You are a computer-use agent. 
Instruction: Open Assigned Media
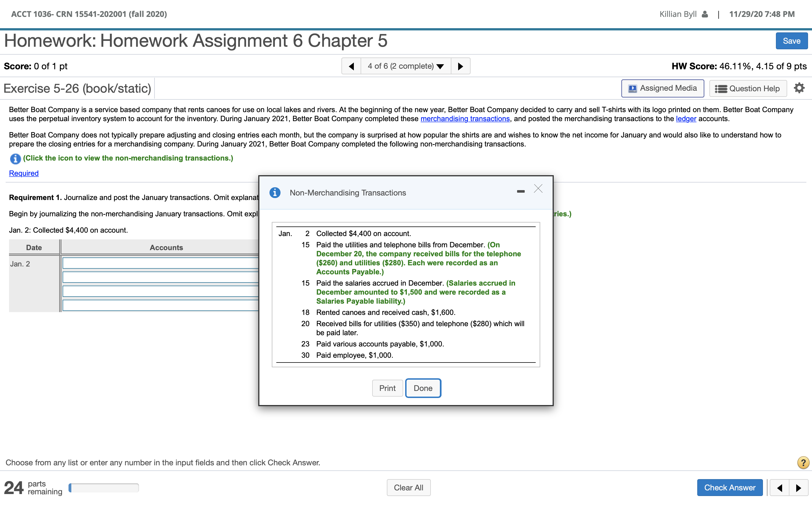(663, 88)
